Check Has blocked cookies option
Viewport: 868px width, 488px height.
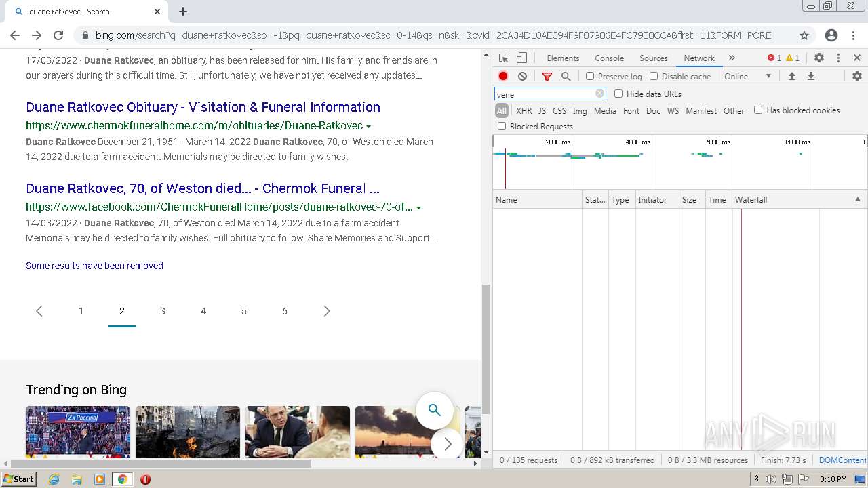[x=758, y=110]
